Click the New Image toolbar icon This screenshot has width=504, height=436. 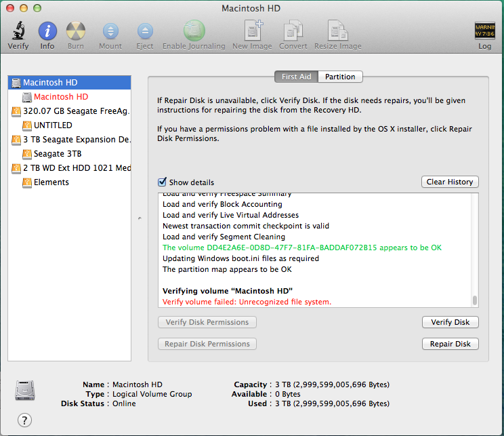[x=253, y=31]
